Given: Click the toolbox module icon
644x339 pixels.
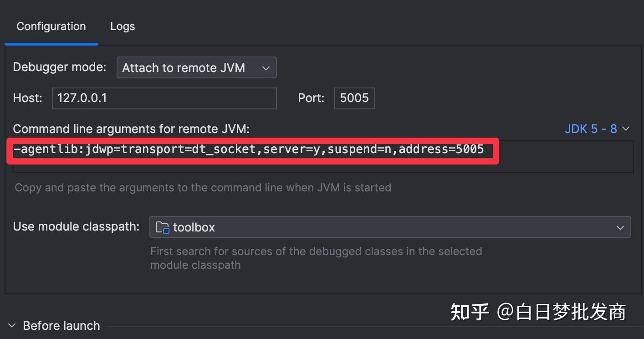Looking at the screenshot, I should (x=162, y=227).
